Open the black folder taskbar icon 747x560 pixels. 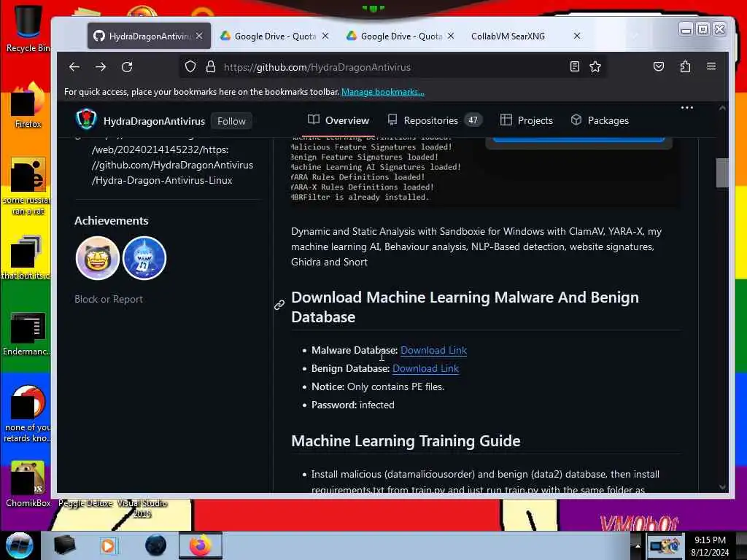(64, 545)
